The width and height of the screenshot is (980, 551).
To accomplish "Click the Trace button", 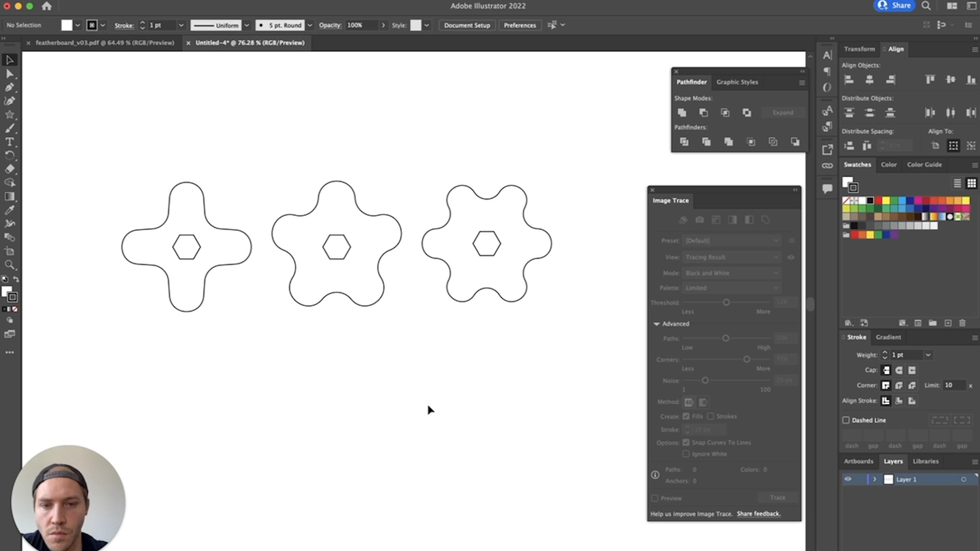I will [x=777, y=498].
